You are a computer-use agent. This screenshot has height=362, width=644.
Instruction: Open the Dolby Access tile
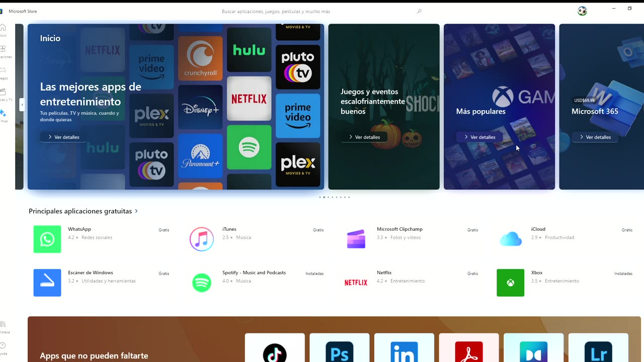(x=534, y=348)
